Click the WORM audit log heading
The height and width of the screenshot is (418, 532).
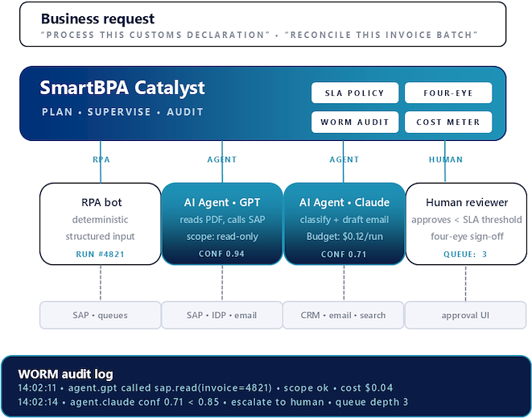(65, 374)
